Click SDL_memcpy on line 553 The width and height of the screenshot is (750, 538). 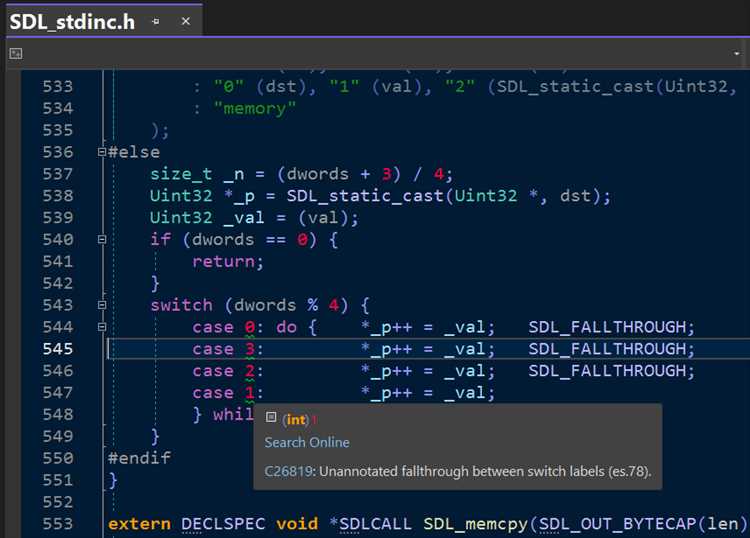(475, 524)
